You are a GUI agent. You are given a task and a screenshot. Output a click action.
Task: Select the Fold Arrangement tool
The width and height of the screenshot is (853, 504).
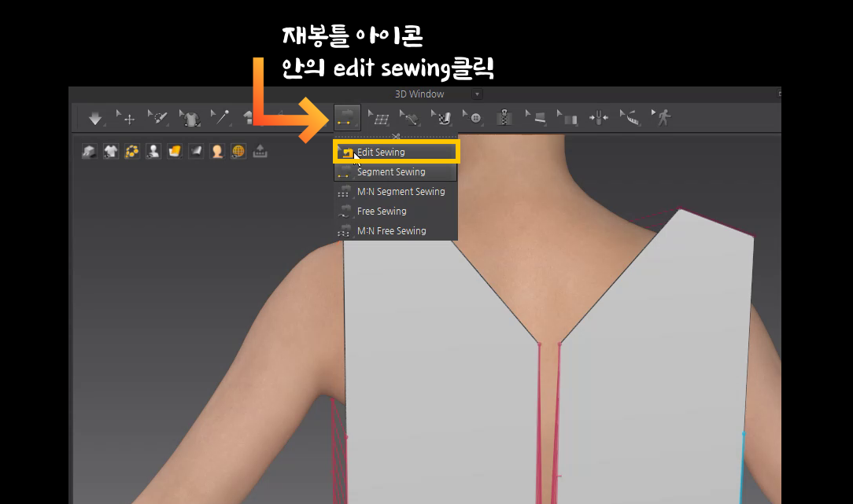pyautogui.click(x=567, y=117)
